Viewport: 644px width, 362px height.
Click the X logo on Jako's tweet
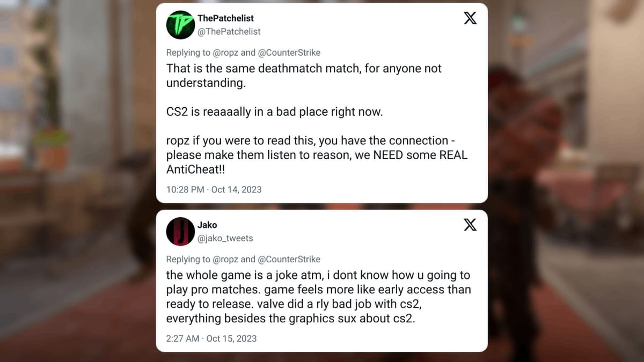[470, 225]
